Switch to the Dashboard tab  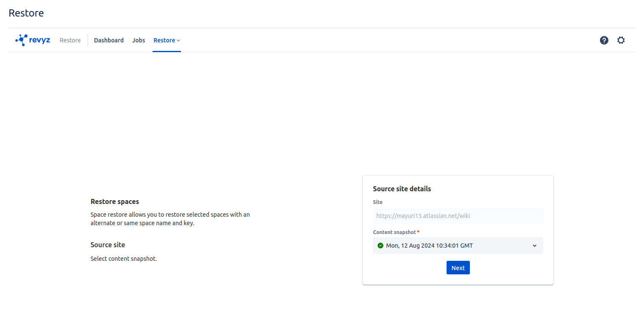point(109,40)
